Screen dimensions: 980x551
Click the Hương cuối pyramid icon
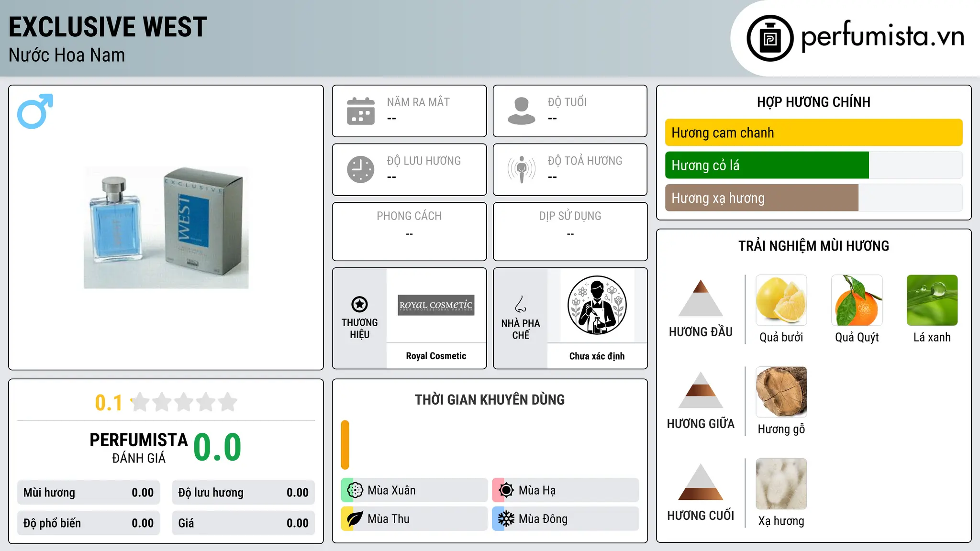701,482
